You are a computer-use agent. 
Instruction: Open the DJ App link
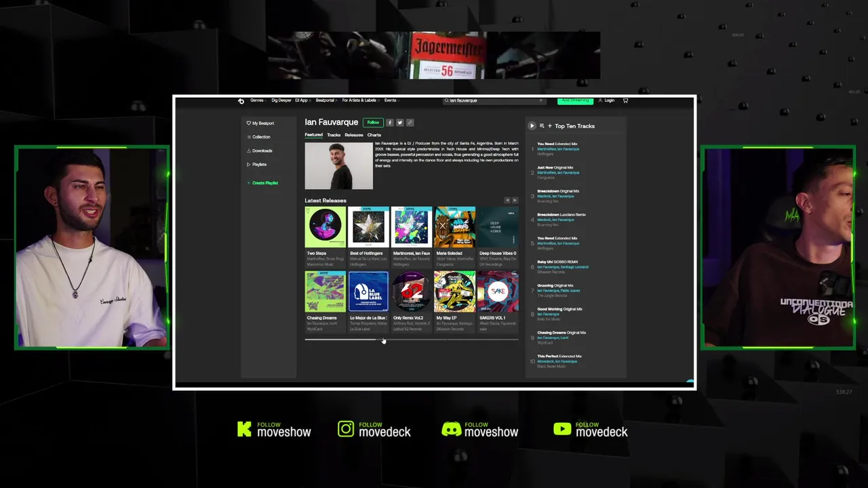coord(302,100)
